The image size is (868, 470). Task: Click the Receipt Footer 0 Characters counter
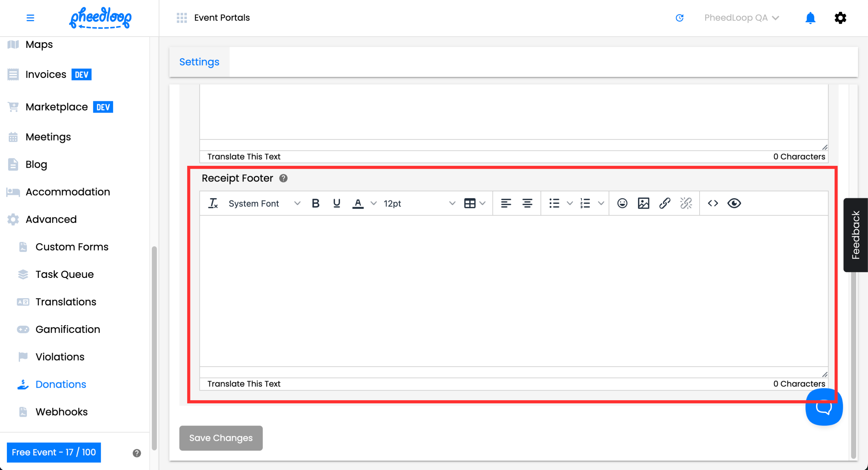pos(799,384)
